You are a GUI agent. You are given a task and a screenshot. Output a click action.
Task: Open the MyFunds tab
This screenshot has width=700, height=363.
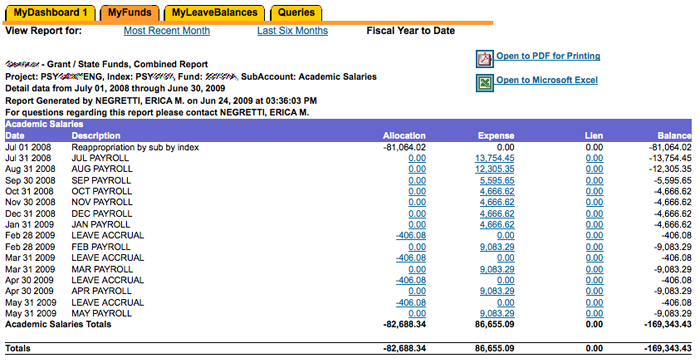(129, 13)
